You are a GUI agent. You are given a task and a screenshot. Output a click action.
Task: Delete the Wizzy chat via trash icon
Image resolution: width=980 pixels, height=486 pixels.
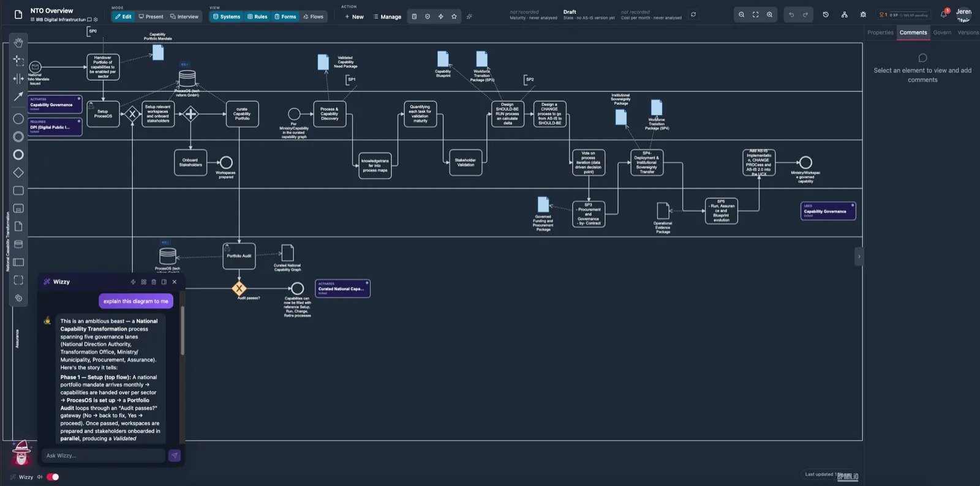[x=154, y=282]
